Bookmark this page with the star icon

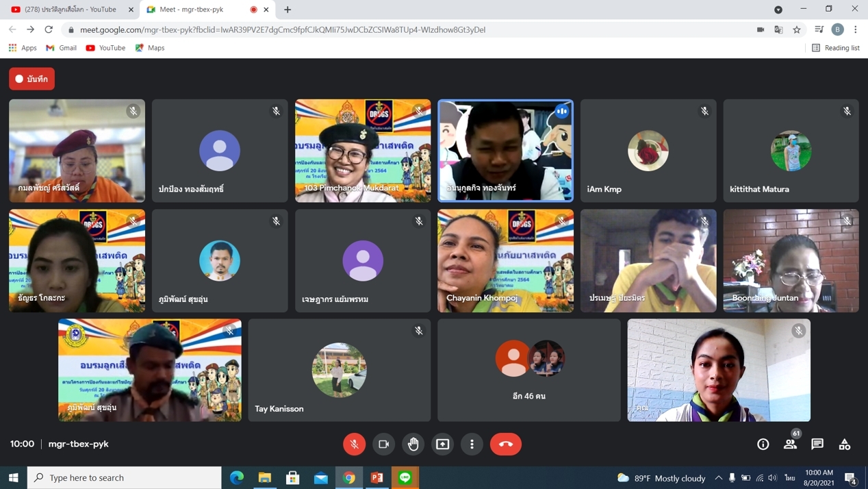tap(797, 29)
